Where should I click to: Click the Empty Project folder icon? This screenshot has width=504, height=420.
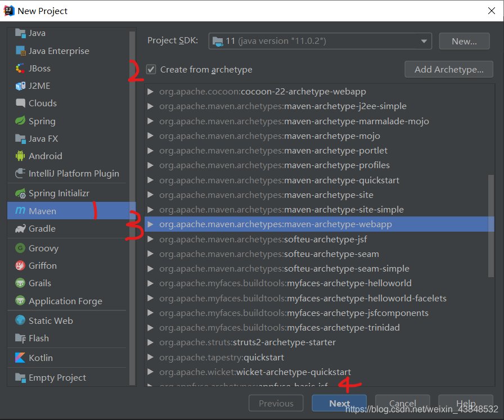(20, 378)
